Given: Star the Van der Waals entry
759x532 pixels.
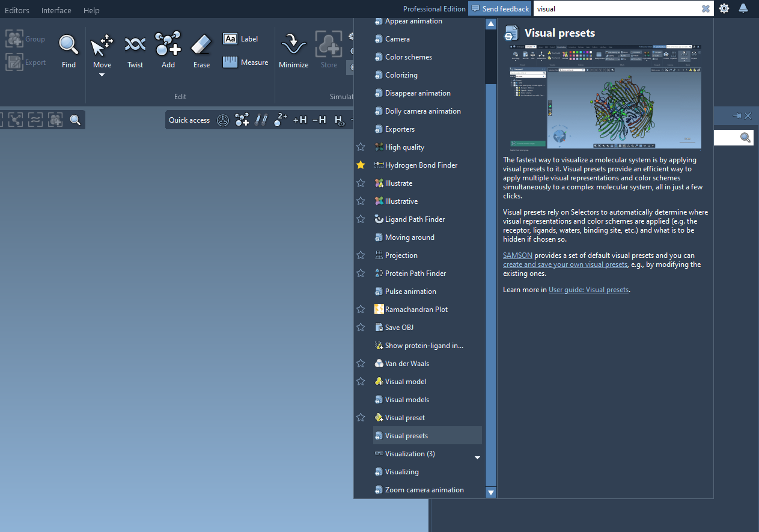Looking at the screenshot, I should 361,363.
